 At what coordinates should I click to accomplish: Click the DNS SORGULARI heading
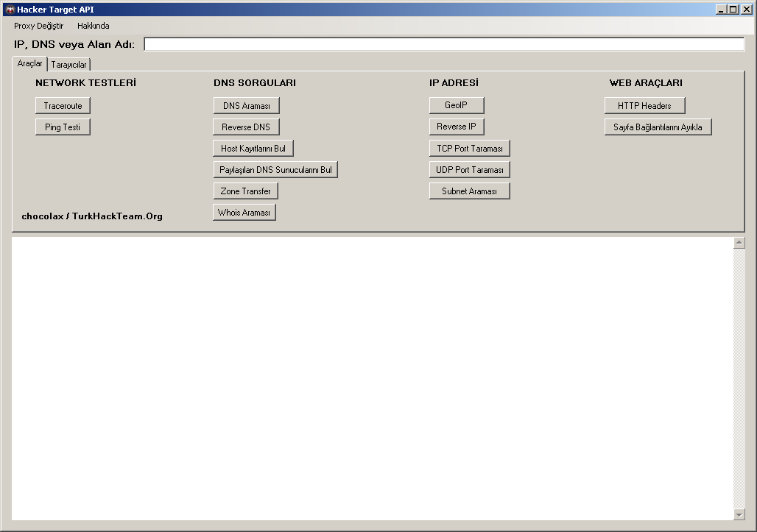[255, 82]
